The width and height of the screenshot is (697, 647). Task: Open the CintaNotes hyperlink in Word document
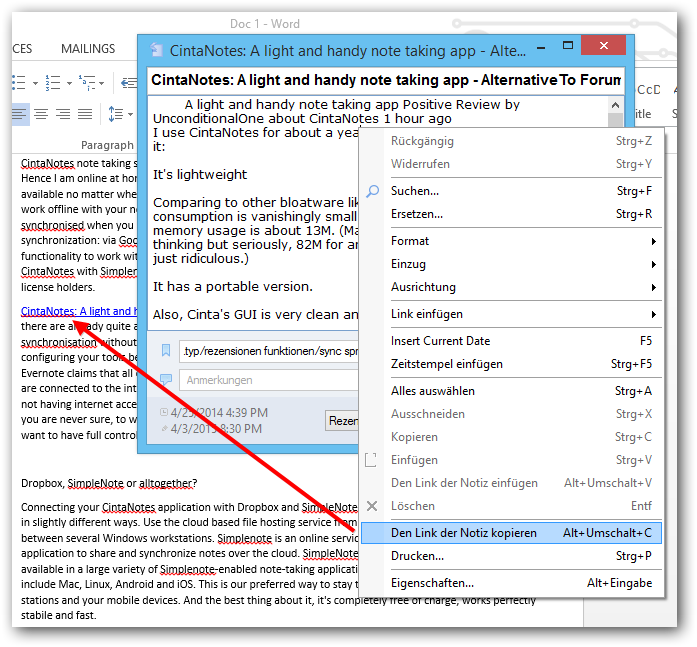(79, 311)
